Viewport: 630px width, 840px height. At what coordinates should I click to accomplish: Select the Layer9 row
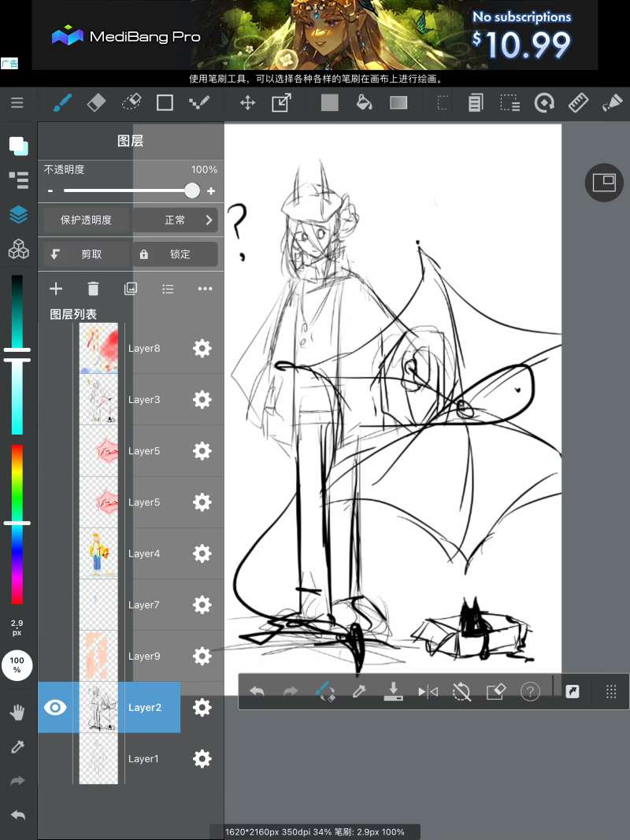131,657
